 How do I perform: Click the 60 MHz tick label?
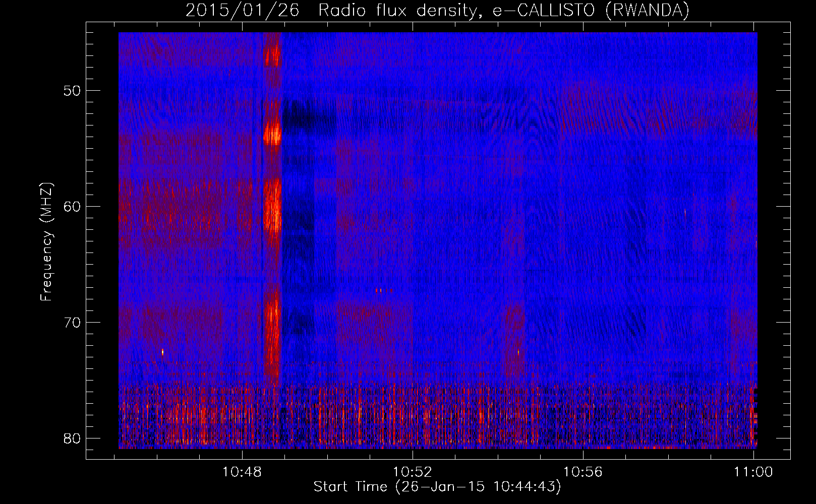click(72, 207)
